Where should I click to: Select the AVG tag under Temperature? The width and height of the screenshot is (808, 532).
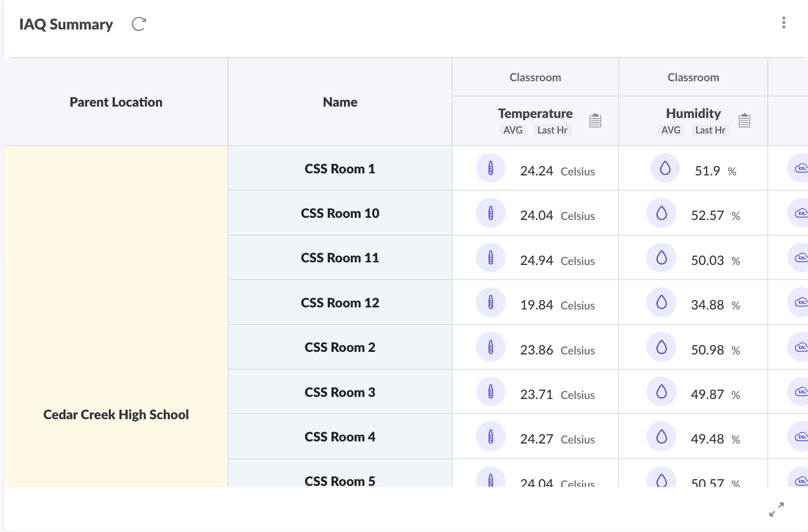[x=513, y=130]
